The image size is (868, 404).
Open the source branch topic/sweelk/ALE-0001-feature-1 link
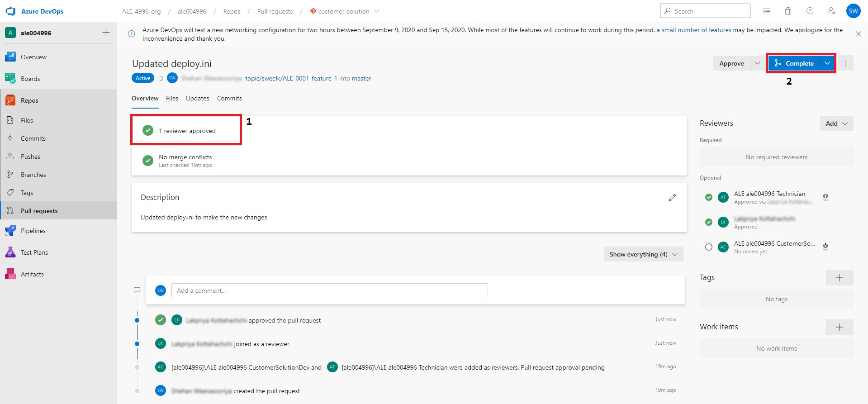(x=291, y=78)
